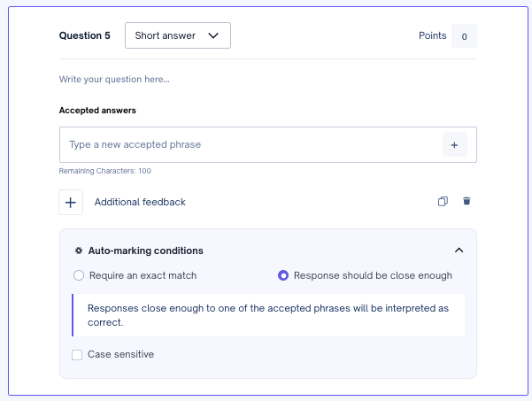Click the Auto-marking conditions heading
This screenshot has height=401, width=532.
[145, 251]
